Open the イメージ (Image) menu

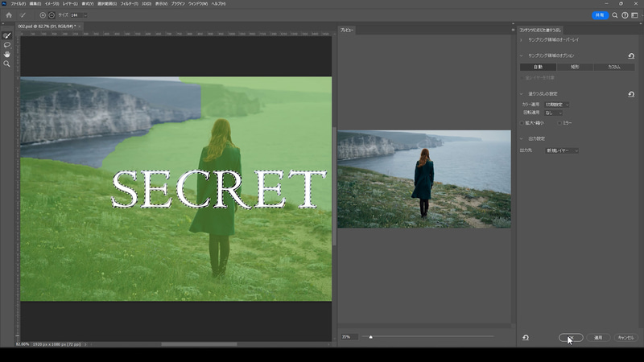pyautogui.click(x=52, y=4)
